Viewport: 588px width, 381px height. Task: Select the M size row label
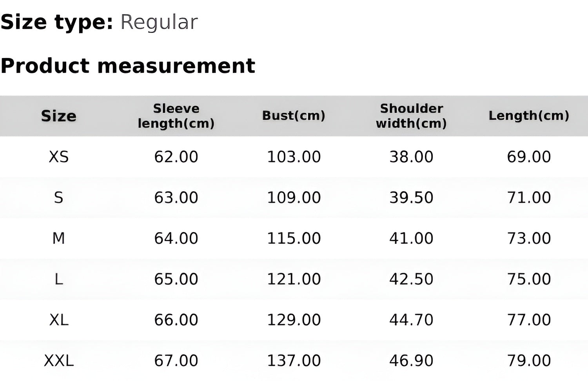(58, 238)
